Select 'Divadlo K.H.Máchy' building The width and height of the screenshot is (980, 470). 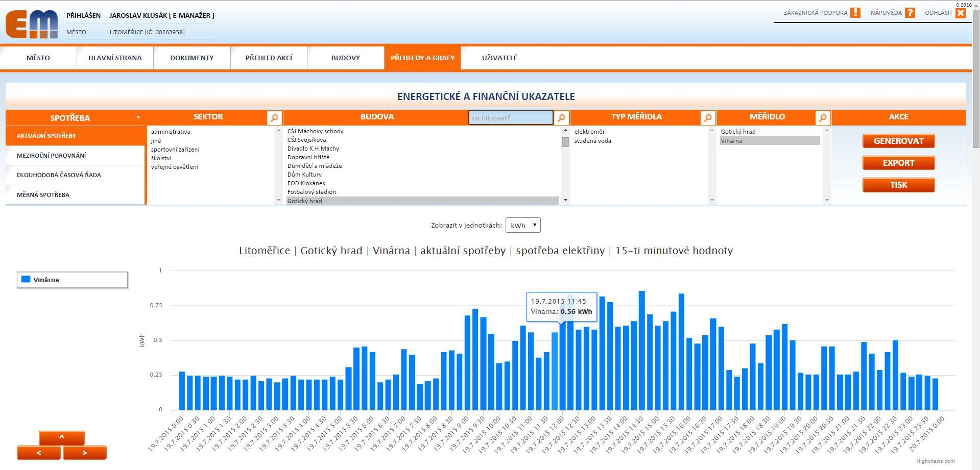pos(313,149)
